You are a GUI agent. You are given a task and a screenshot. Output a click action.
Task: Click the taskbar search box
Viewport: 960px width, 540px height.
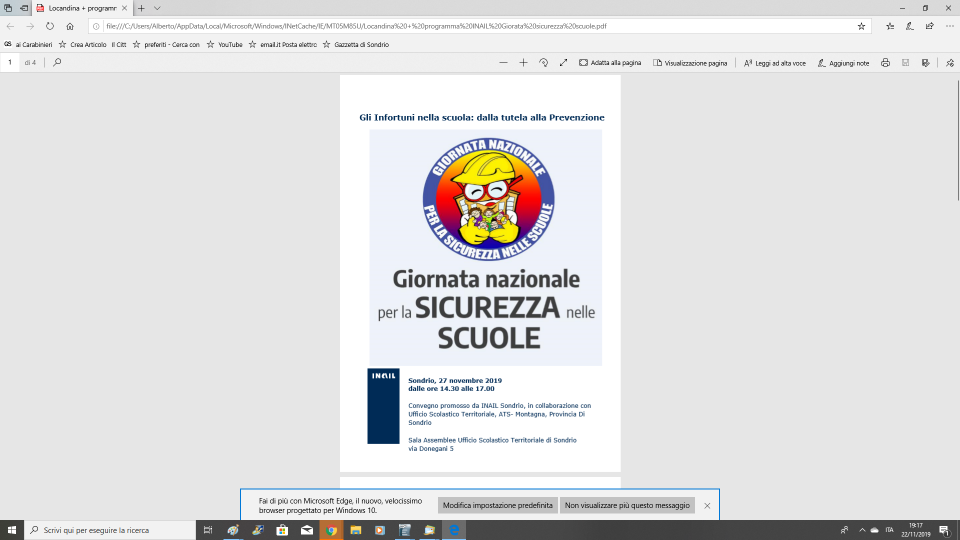(x=110, y=530)
